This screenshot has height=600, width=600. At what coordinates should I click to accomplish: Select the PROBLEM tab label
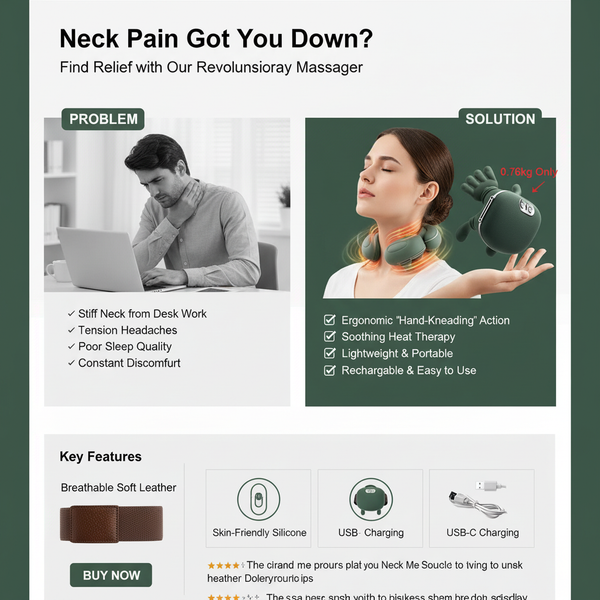tap(103, 119)
